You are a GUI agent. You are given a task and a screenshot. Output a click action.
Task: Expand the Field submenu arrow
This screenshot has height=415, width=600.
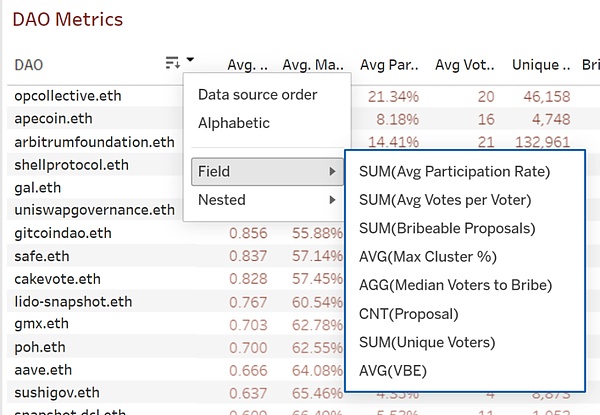tap(333, 172)
